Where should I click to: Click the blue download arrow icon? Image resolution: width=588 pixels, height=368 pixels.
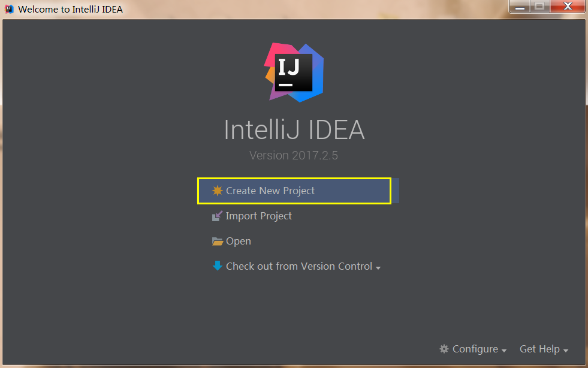click(217, 266)
